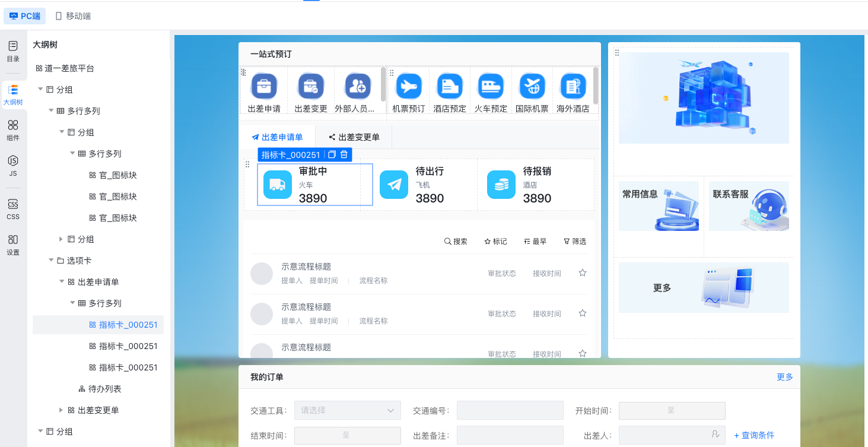868x447 pixels.
Task: Open the CSS panel in sidebar
Action: coord(13,209)
